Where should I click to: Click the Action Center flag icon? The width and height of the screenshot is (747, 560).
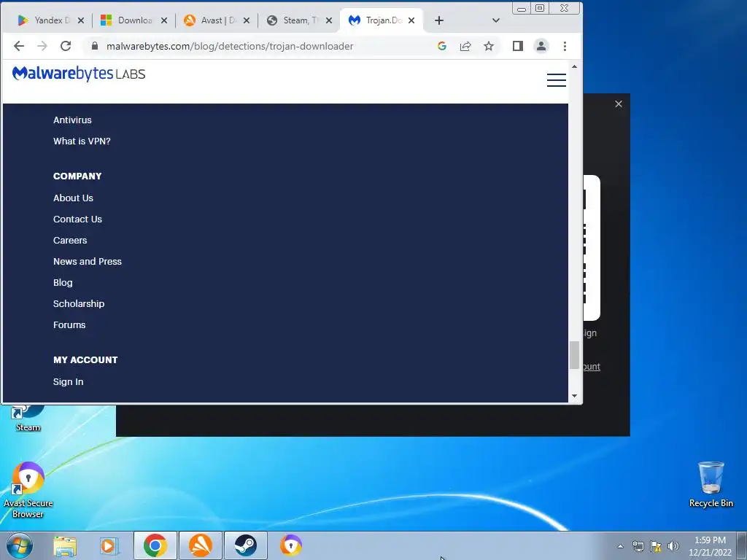point(656,546)
